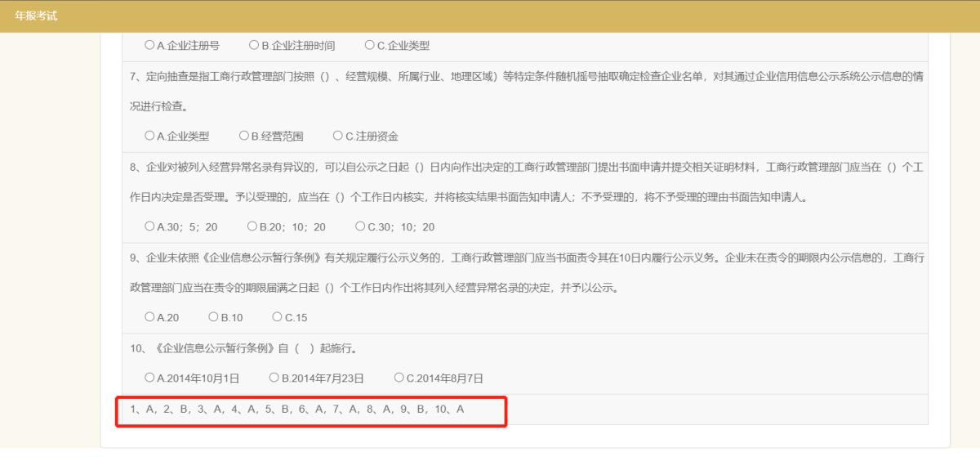Image resolution: width=980 pixels, height=457 pixels.
Task: Select option A.企业注册号
Action: pos(149,46)
